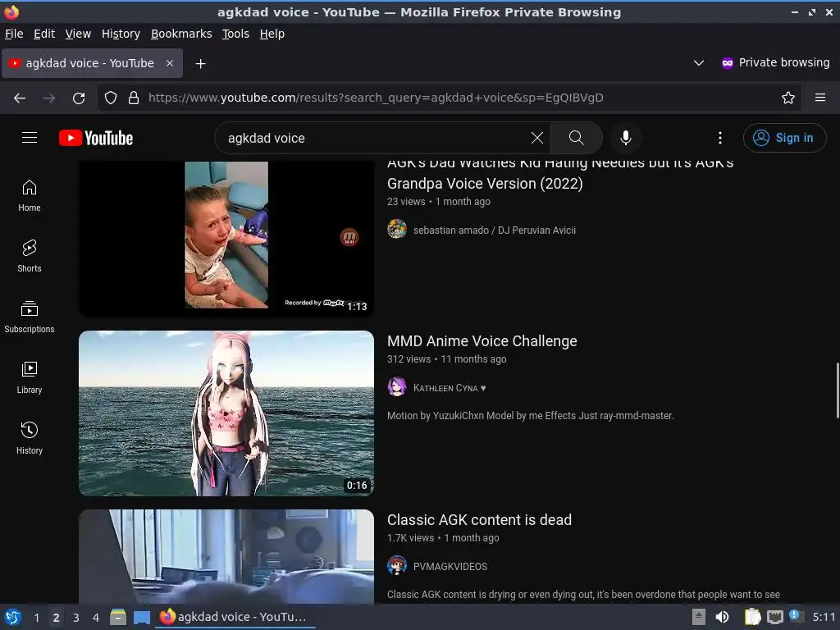
Task: Start voice search with microphone icon
Action: click(x=625, y=138)
